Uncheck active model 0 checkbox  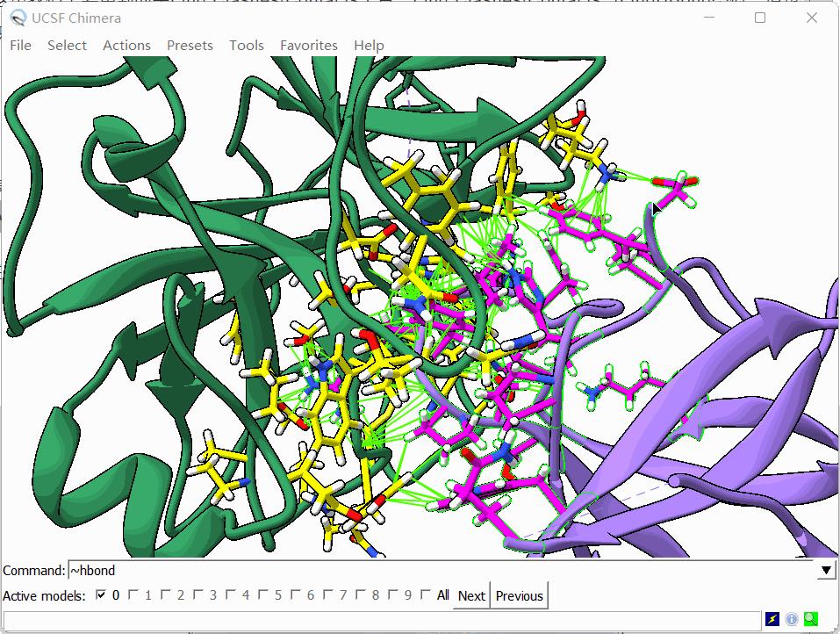pyautogui.click(x=100, y=594)
